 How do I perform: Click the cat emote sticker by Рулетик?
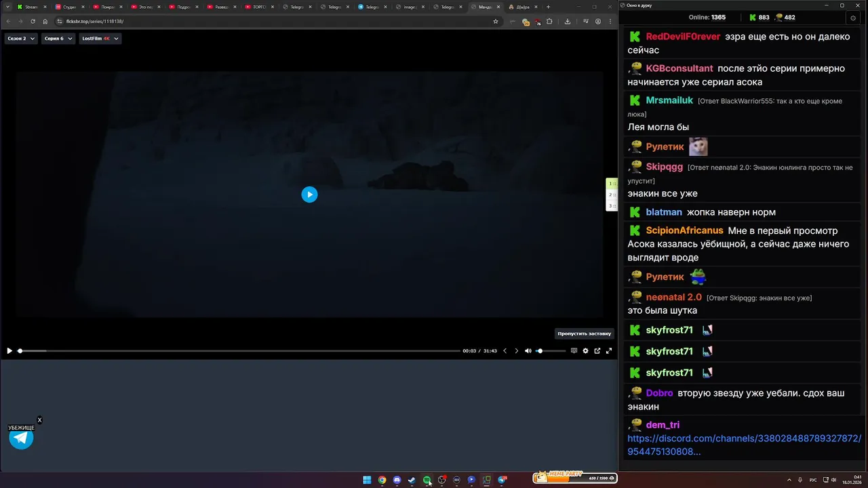(698, 146)
